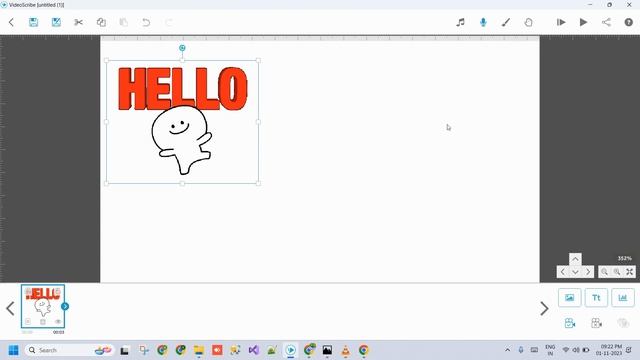Set camera position for selected element
The height and width of the screenshot is (360, 640).
point(570,323)
